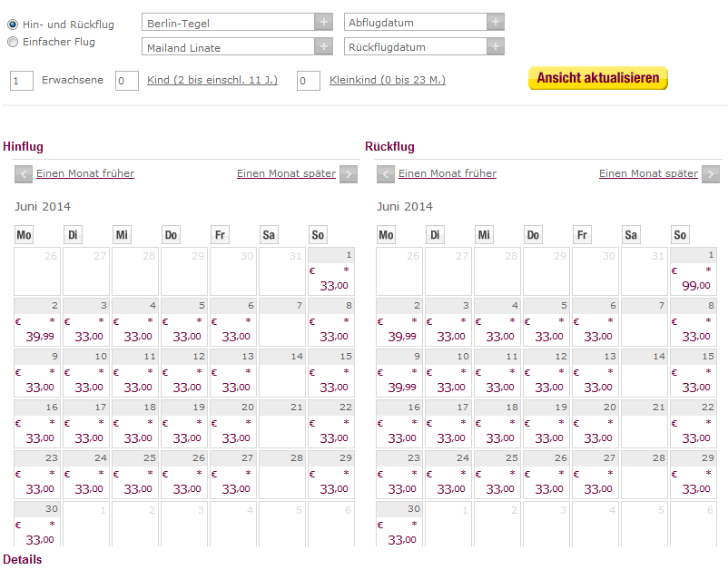Expand the Mailand Linate destination dropdown

[x=324, y=46]
